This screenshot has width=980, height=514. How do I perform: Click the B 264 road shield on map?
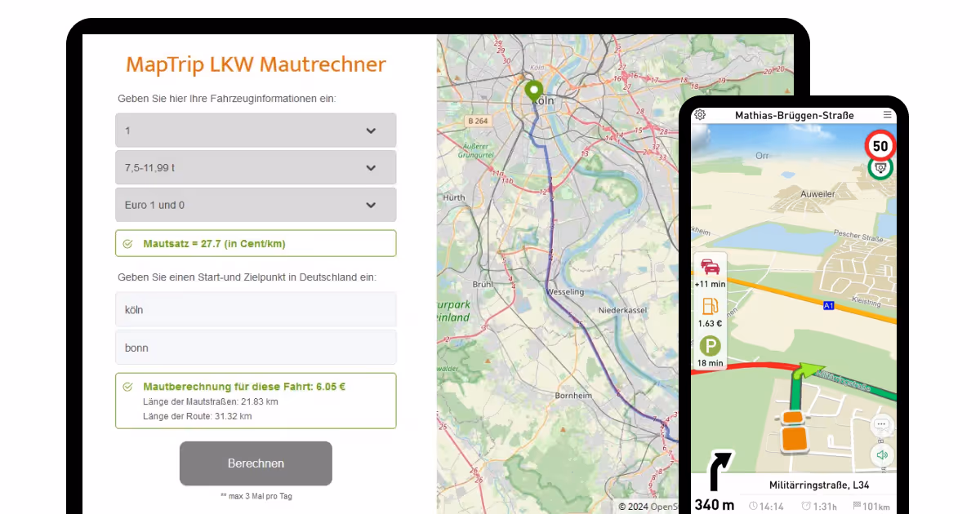[477, 122]
